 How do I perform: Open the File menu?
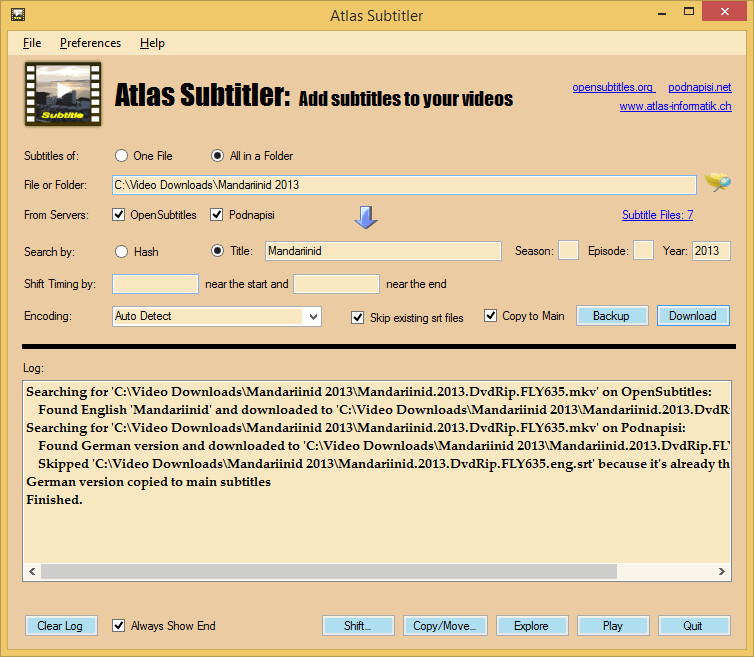click(x=32, y=43)
